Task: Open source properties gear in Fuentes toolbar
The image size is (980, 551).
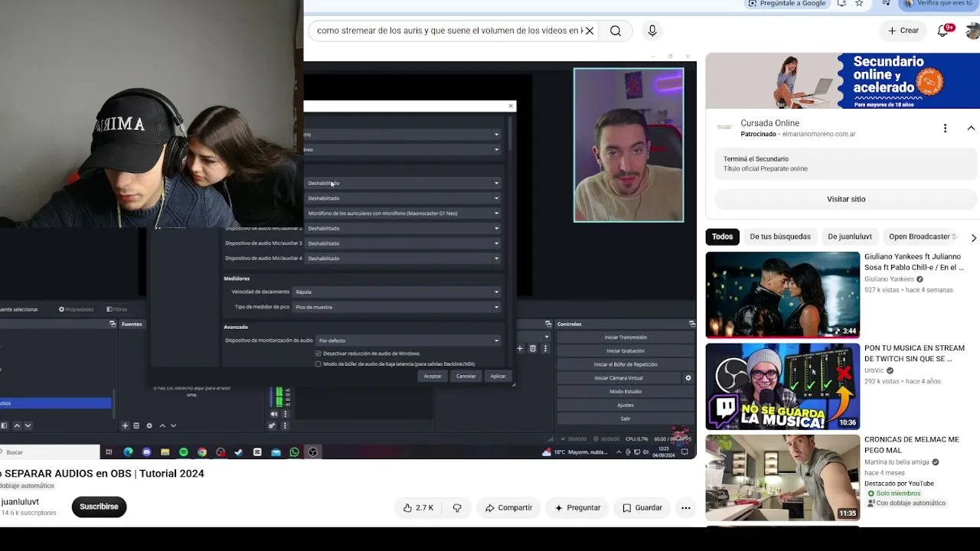Action: point(149,425)
